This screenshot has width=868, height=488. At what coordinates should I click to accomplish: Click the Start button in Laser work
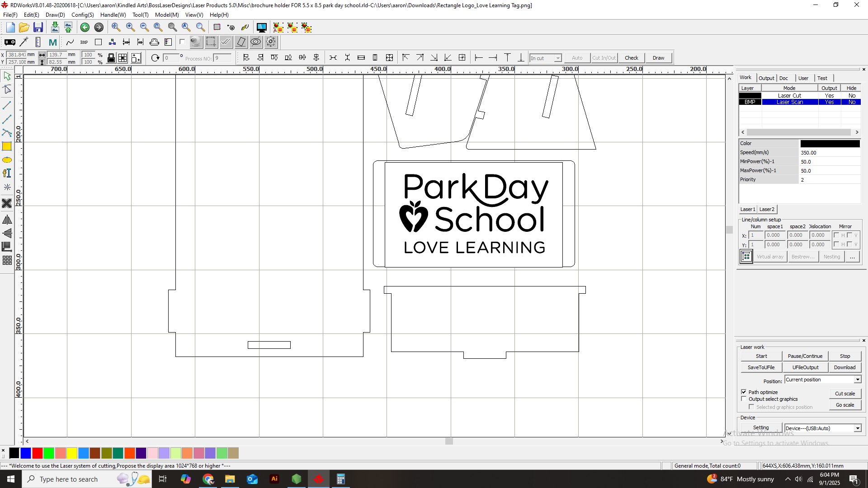[x=761, y=356]
